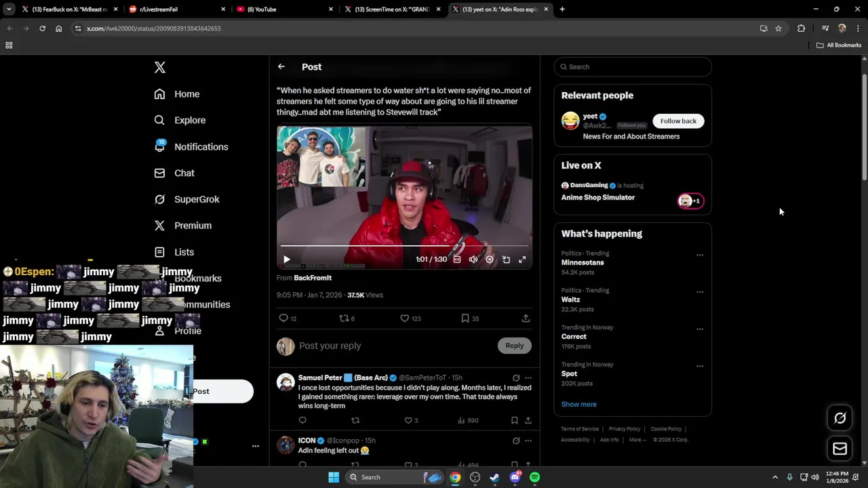Open the Windows Start menu
This screenshot has height=488, width=868.
[x=334, y=477]
